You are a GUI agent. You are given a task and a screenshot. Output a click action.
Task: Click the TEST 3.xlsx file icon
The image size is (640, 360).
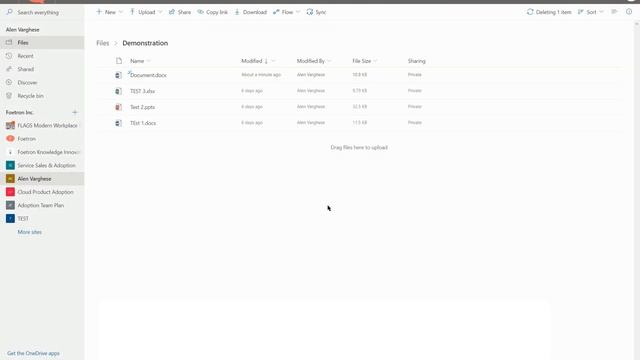point(118,91)
